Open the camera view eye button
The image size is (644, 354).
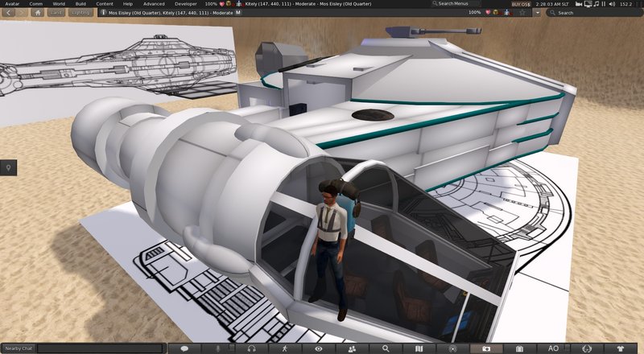(318, 348)
